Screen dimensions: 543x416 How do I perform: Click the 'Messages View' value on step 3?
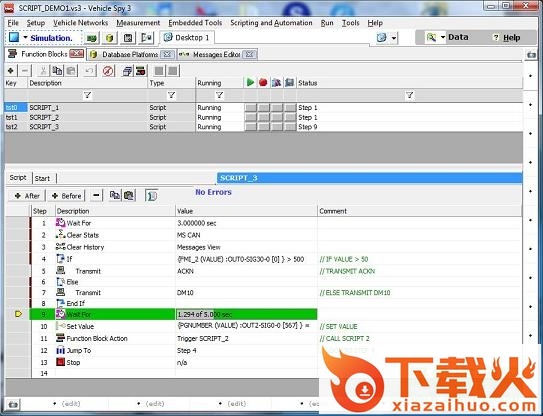(x=198, y=247)
